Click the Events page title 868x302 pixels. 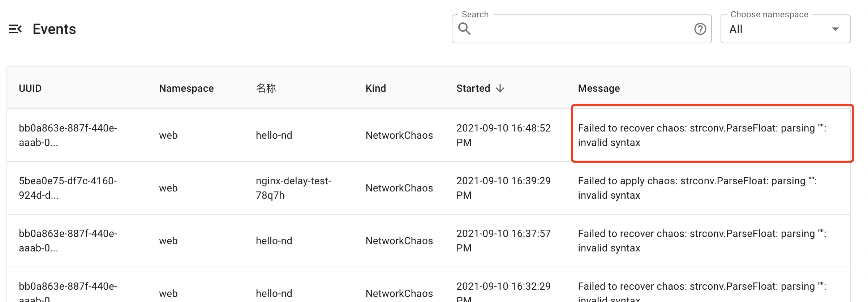54,29
